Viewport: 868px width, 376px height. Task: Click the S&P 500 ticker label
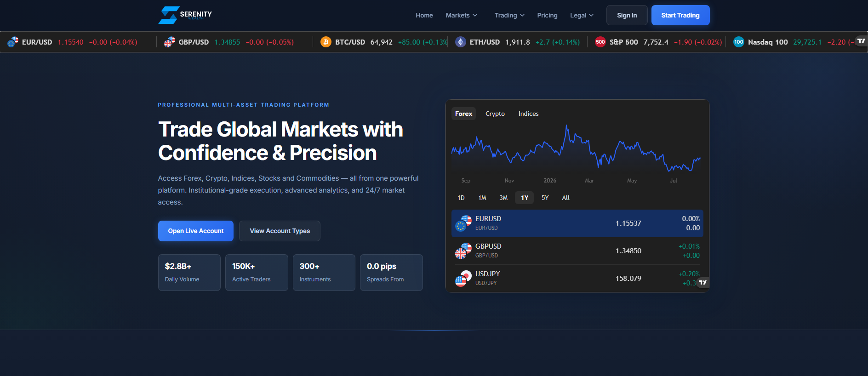pyautogui.click(x=624, y=42)
